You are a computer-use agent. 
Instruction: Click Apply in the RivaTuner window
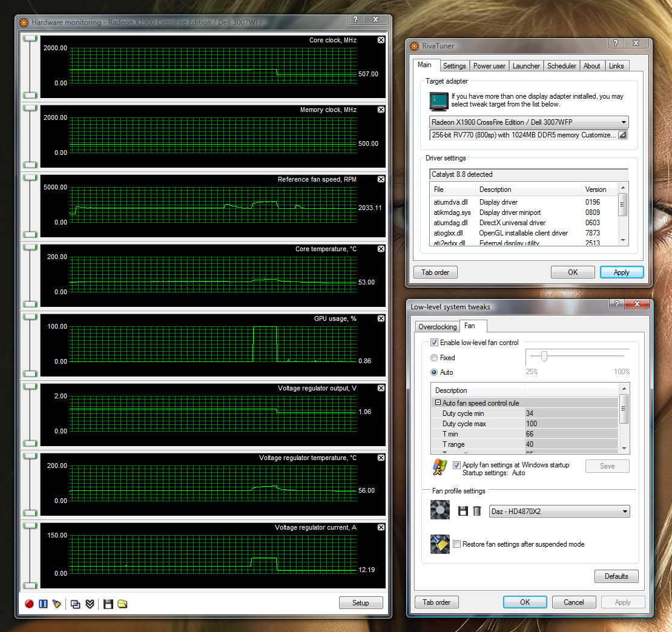621,272
